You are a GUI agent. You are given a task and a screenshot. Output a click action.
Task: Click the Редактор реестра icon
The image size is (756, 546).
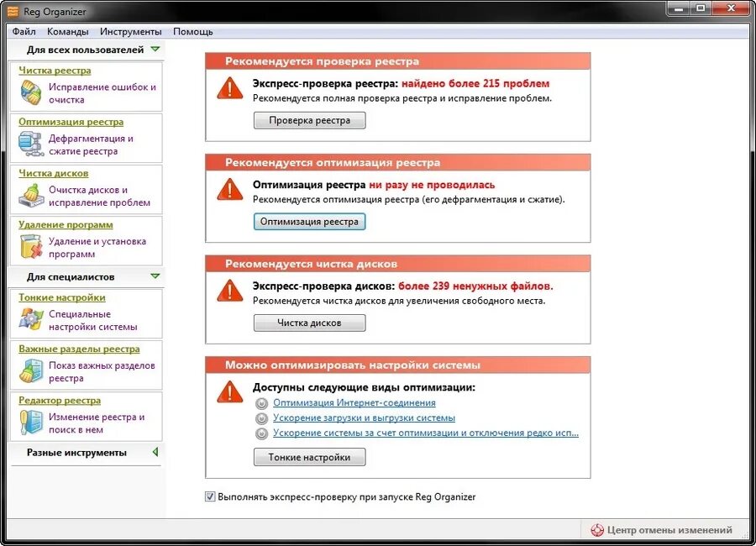click(x=31, y=422)
